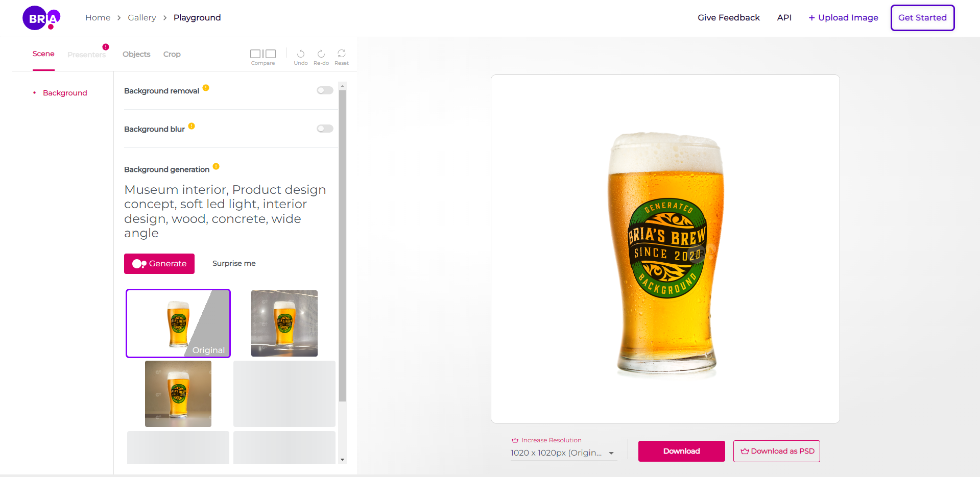980x477 pixels.
Task: Reset all image changes
Action: (x=342, y=54)
